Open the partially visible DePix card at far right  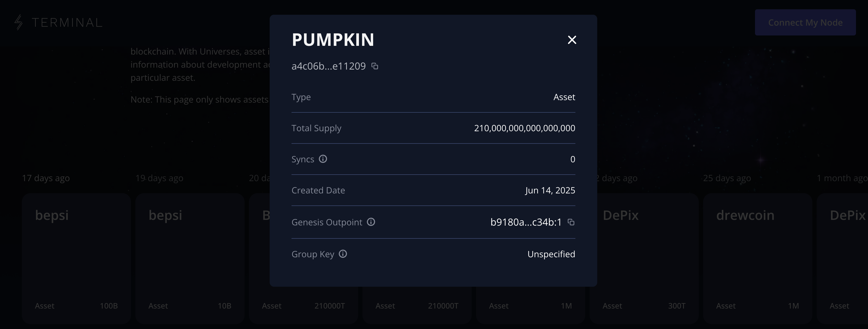pyautogui.click(x=842, y=258)
